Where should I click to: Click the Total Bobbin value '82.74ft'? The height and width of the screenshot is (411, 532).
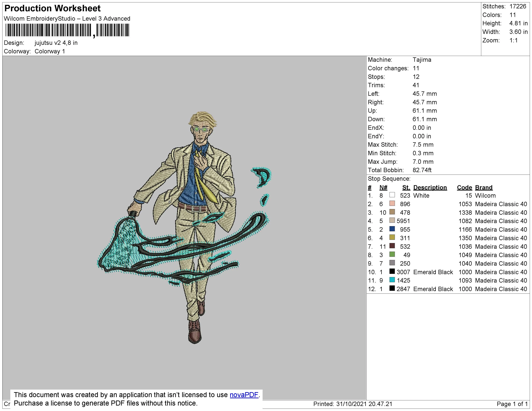pos(422,170)
